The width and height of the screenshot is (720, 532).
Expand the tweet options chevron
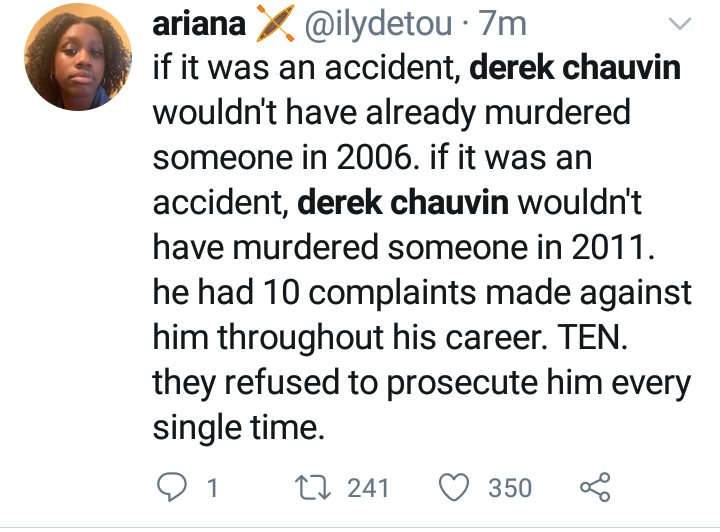click(x=679, y=23)
